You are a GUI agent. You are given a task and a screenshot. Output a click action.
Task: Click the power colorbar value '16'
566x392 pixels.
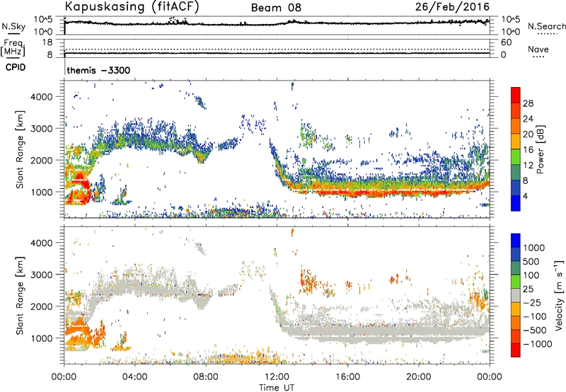pyautogui.click(x=528, y=149)
